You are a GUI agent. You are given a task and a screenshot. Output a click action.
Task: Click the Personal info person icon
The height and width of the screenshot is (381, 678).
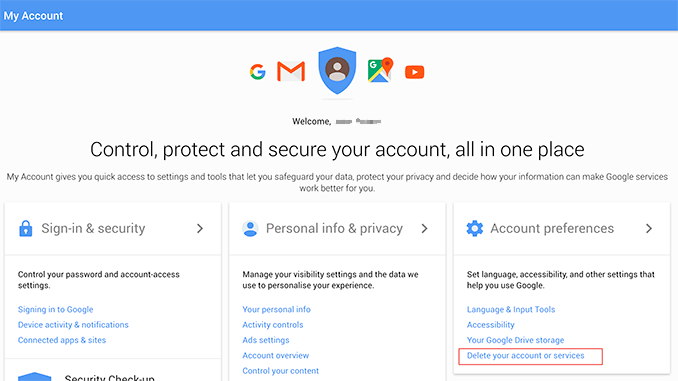point(250,228)
